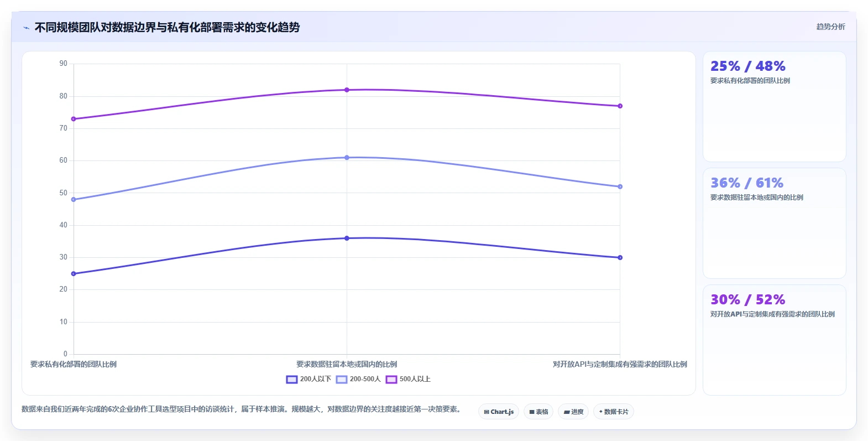Screen dimensions: 868x441
Task: Click x-axis label 对开放API与定制集成有强需求的团队比例
Action: click(x=620, y=364)
